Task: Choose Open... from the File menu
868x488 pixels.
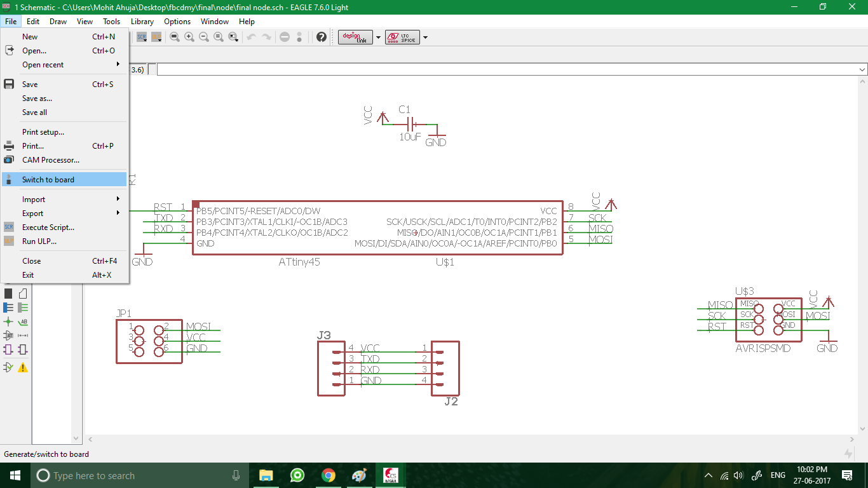Action: tap(65, 51)
